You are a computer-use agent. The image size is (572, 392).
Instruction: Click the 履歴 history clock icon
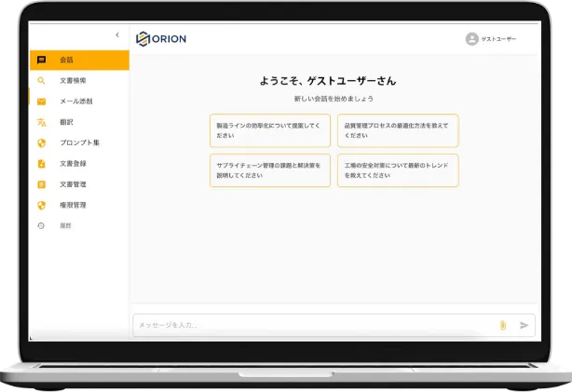tap(41, 225)
